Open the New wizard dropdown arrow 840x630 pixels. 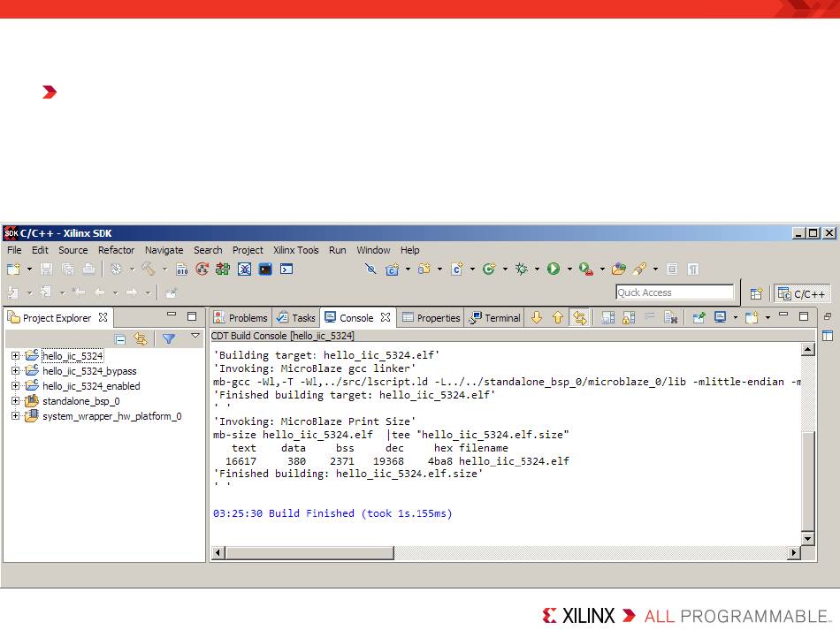click(x=29, y=269)
